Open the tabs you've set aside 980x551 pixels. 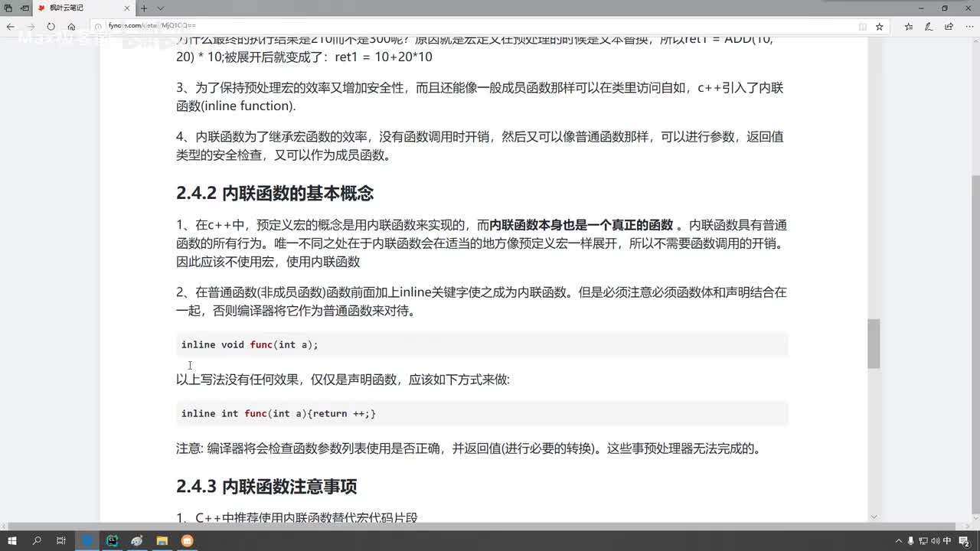(8, 8)
